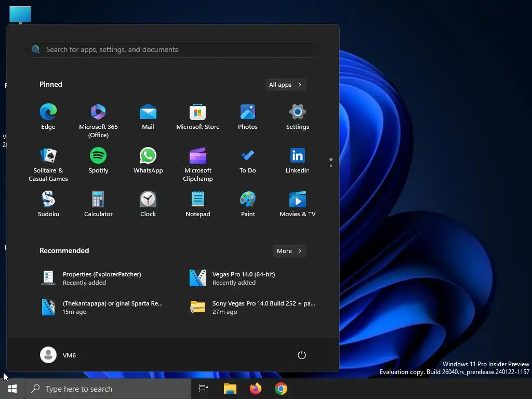Screen dimensions: 532x399
Task: Open the Mail app
Action: coord(148,117)
